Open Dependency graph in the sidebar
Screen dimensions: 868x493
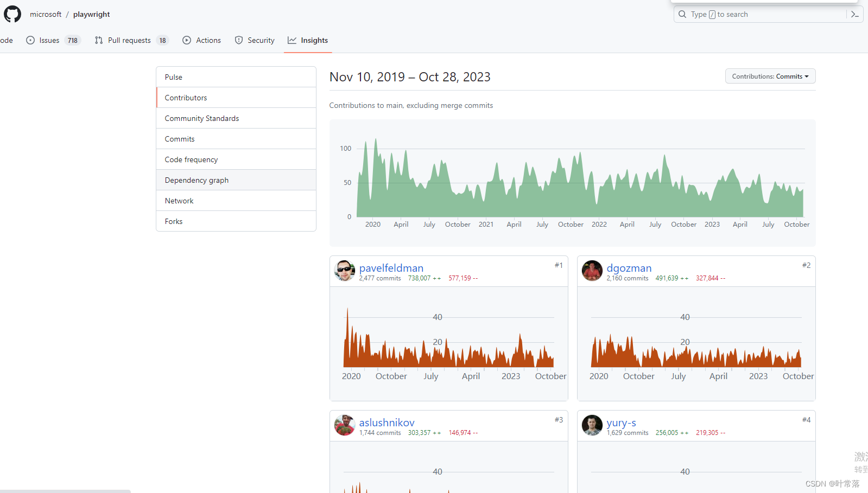click(x=236, y=180)
